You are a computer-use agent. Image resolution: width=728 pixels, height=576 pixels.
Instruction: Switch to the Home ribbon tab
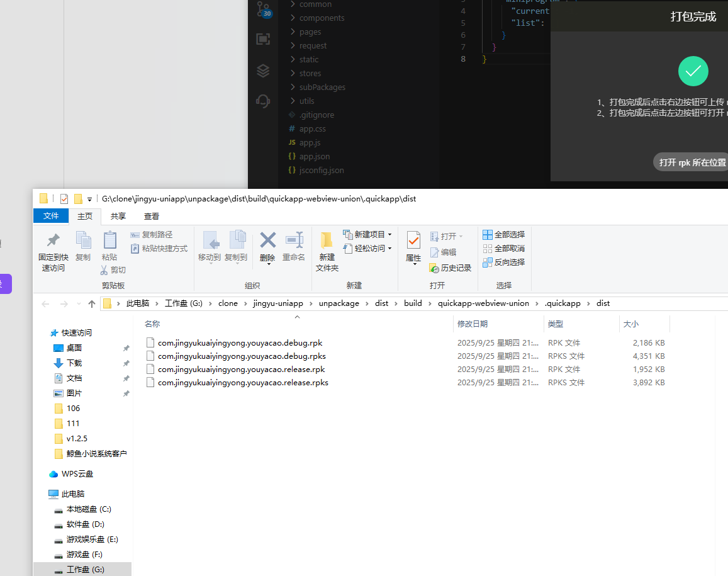[85, 217]
